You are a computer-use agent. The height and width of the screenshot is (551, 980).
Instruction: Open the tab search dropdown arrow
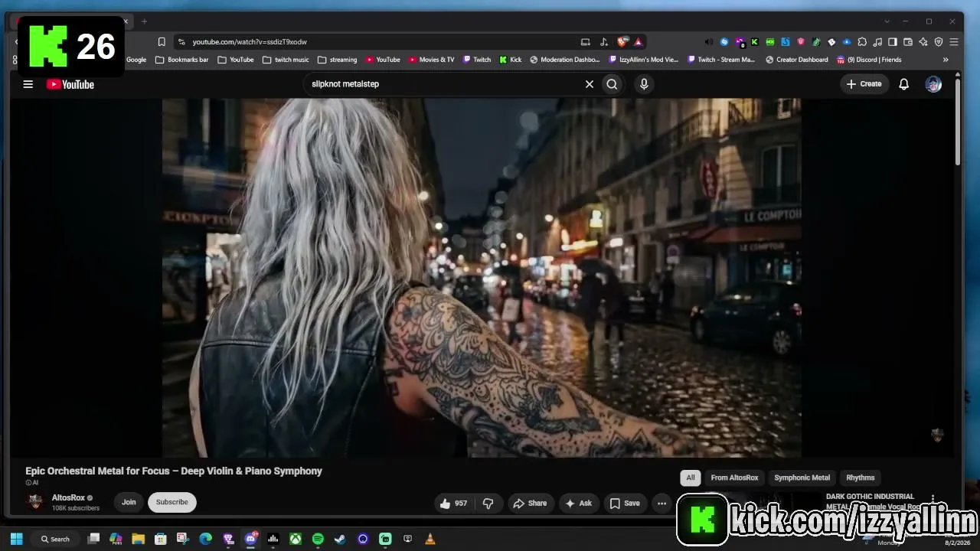[887, 21]
